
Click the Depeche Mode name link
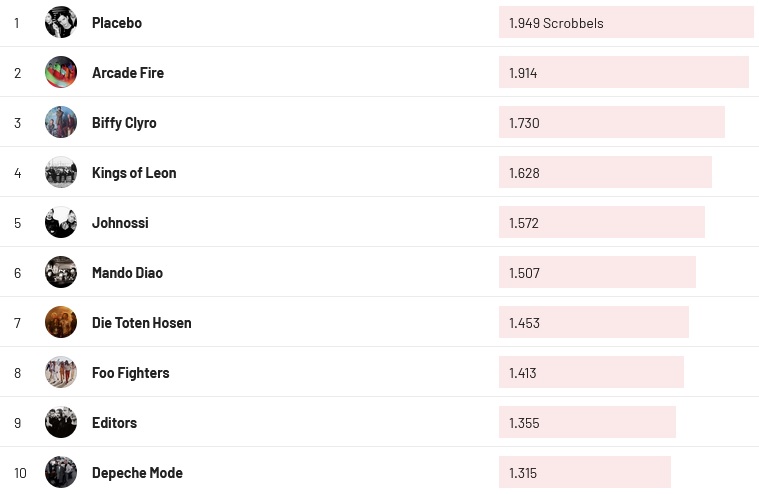click(137, 472)
